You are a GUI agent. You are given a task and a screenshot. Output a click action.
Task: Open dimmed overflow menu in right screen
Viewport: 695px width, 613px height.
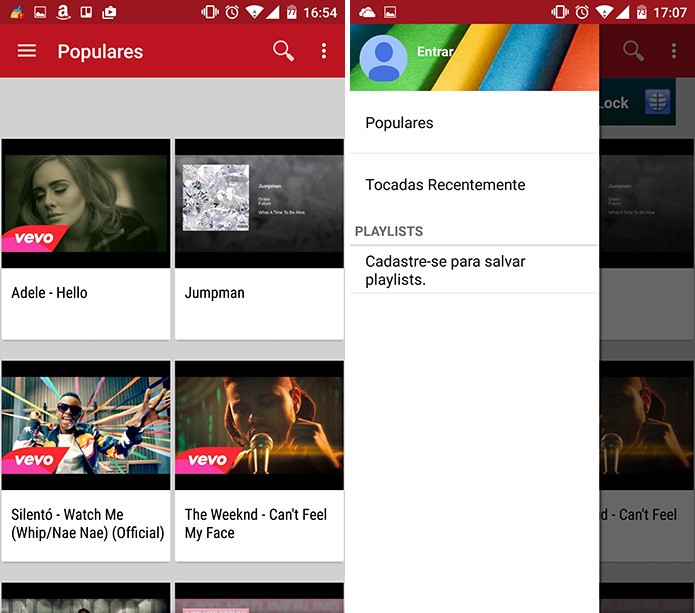pyautogui.click(x=674, y=51)
